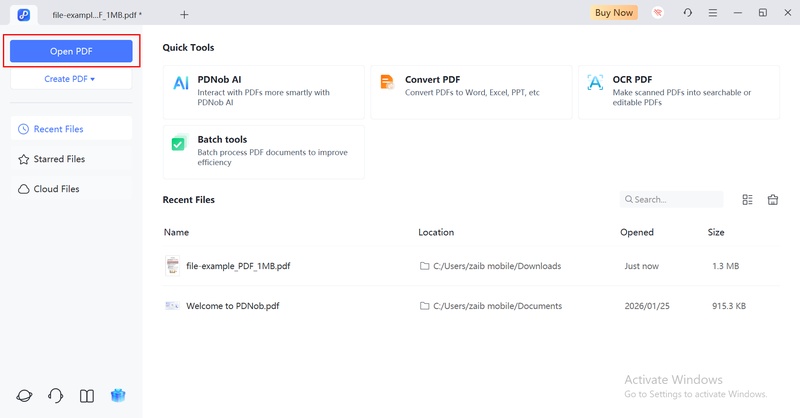Image resolution: width=800 pixels, height=418 pixels.
Task: Click the Buy Now button
Action: 614,13
